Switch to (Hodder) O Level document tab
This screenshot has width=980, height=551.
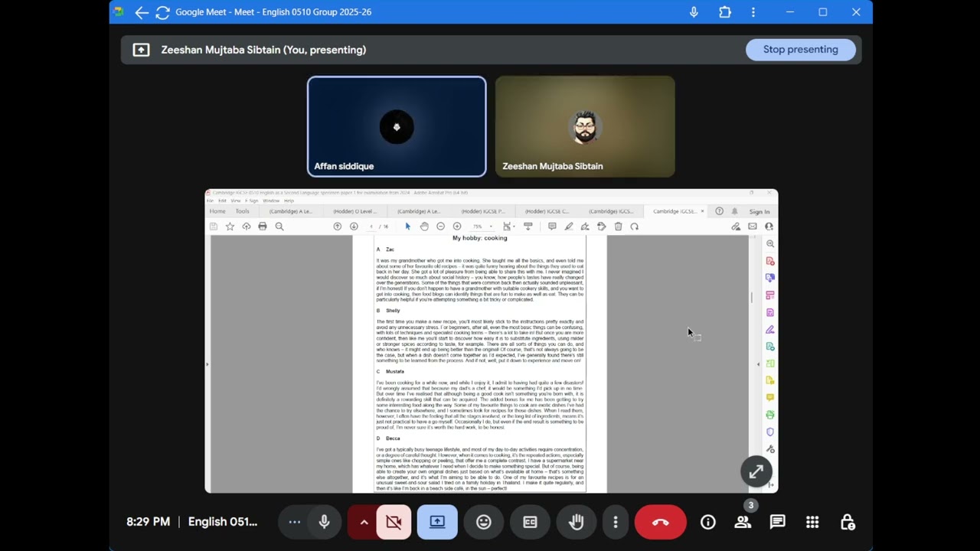pyautogui.click(x=354, y=211)
